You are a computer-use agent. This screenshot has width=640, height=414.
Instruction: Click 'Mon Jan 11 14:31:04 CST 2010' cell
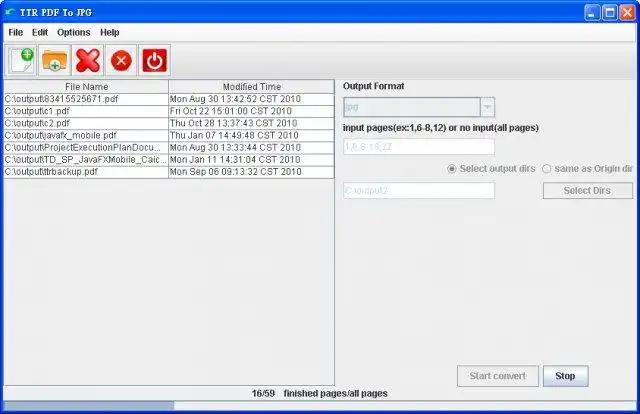(x=251, y=160)
